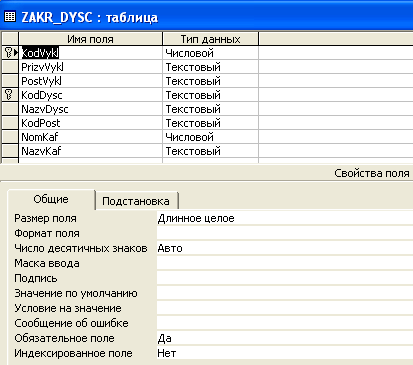Open the data type cell for PrizvVykl
This screenshot has height=365, width=413.
tap(211, 67)
